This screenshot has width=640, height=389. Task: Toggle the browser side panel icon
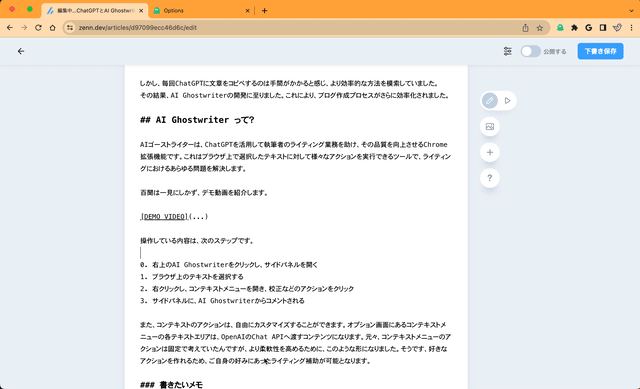click(603, 28)
